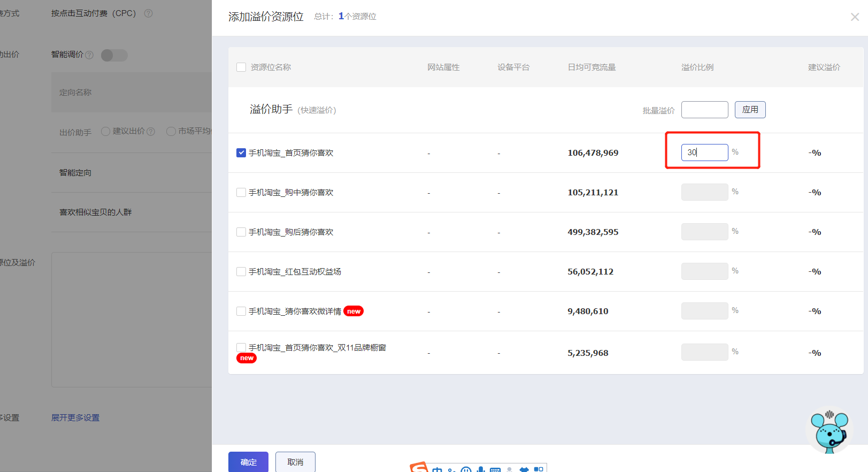Click the new badge under 双11品牌橱窗

coord(247,358)
